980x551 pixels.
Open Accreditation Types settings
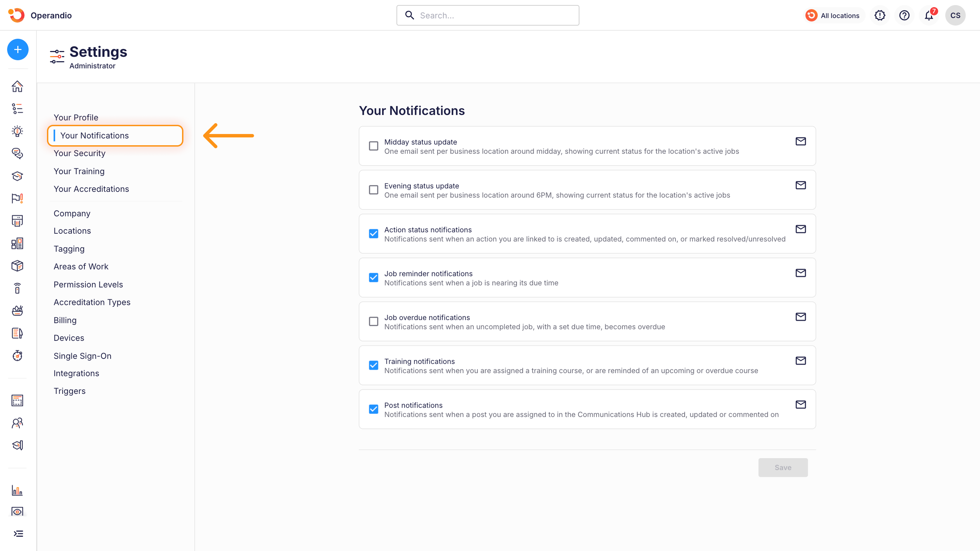pos(92,302)
